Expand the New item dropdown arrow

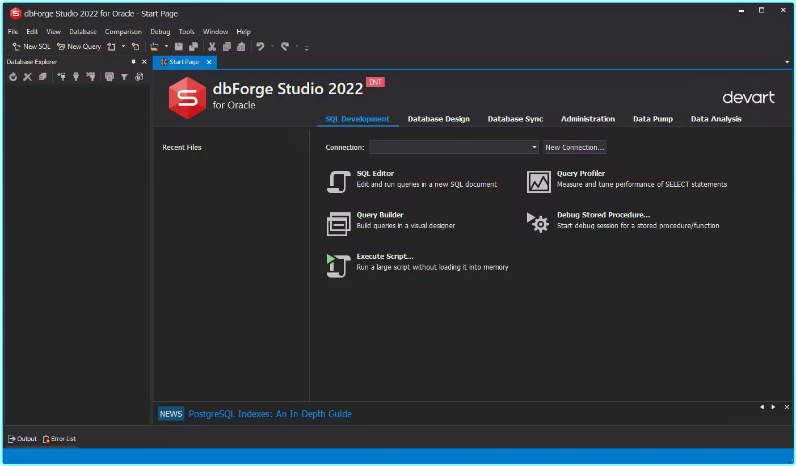pyautogui.click(x=123, y=47)
